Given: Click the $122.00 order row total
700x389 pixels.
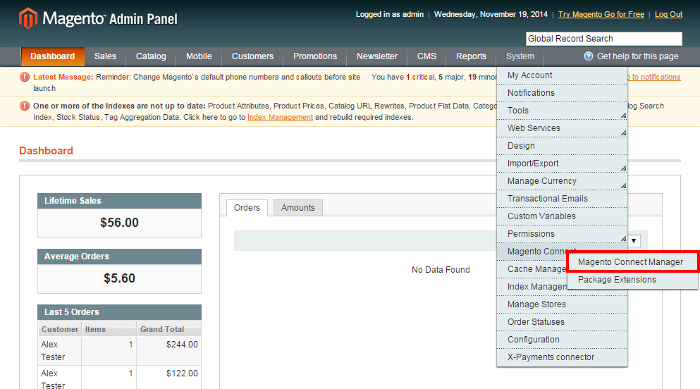Looking at the screenshot, I should pyautogui.click(x=182, y=373).
